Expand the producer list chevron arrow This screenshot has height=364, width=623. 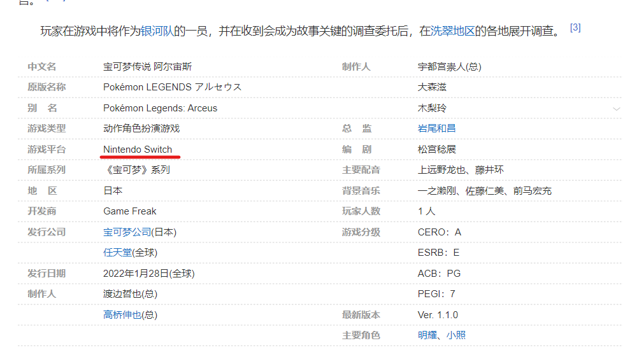(615, 109)
